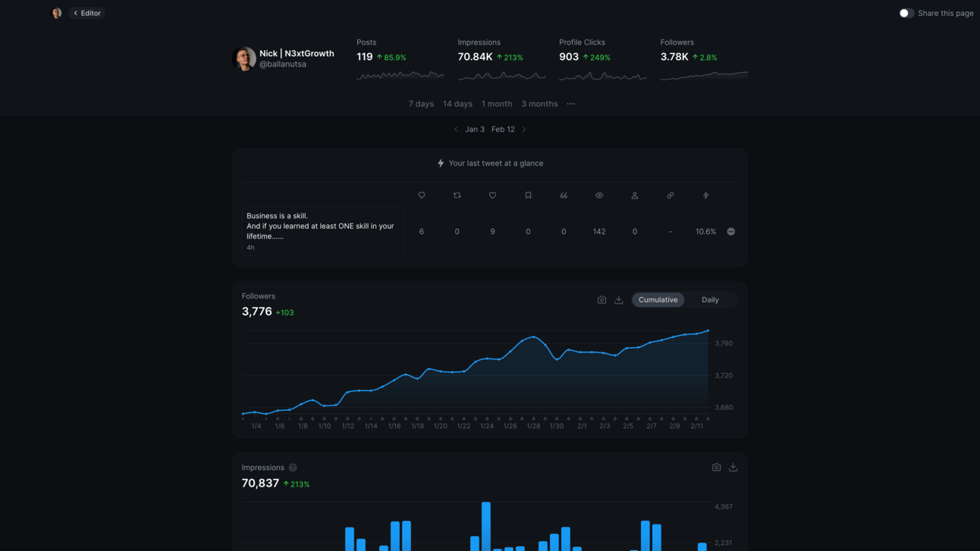The width and height of the screenshot is (980, 551).
Task: Take a snapshot of Followers chart
Action: pos(602,300)
